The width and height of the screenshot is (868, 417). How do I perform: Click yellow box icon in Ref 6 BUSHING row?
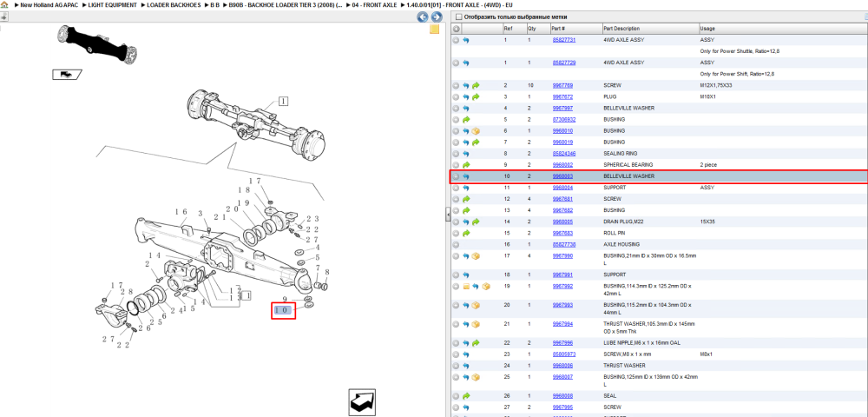click(x=476, y=131)
